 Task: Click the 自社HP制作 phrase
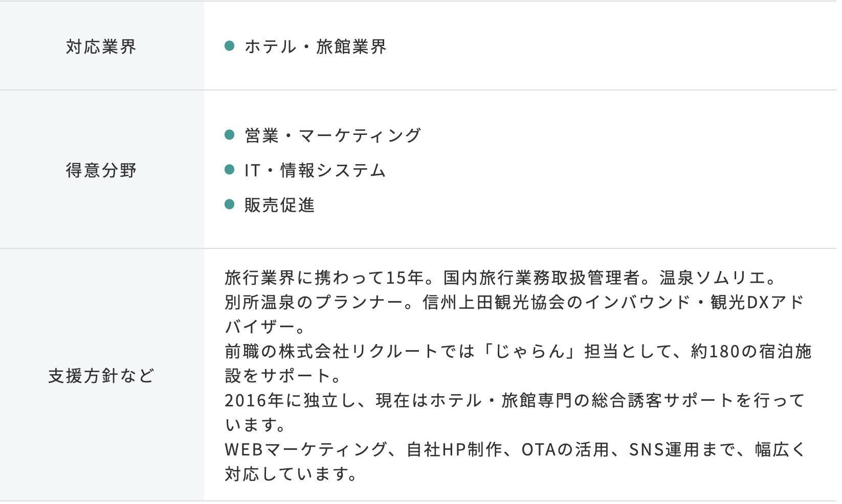click(453, 449)
